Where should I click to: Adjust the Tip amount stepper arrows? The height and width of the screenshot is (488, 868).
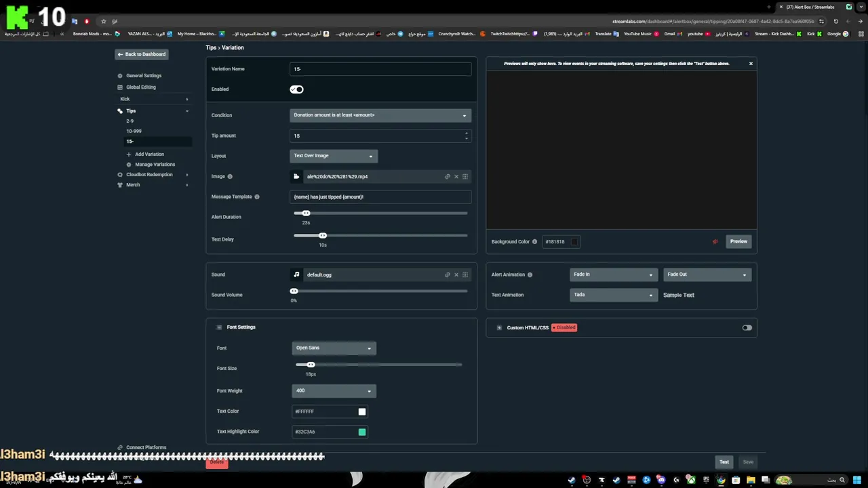[466, 136]
